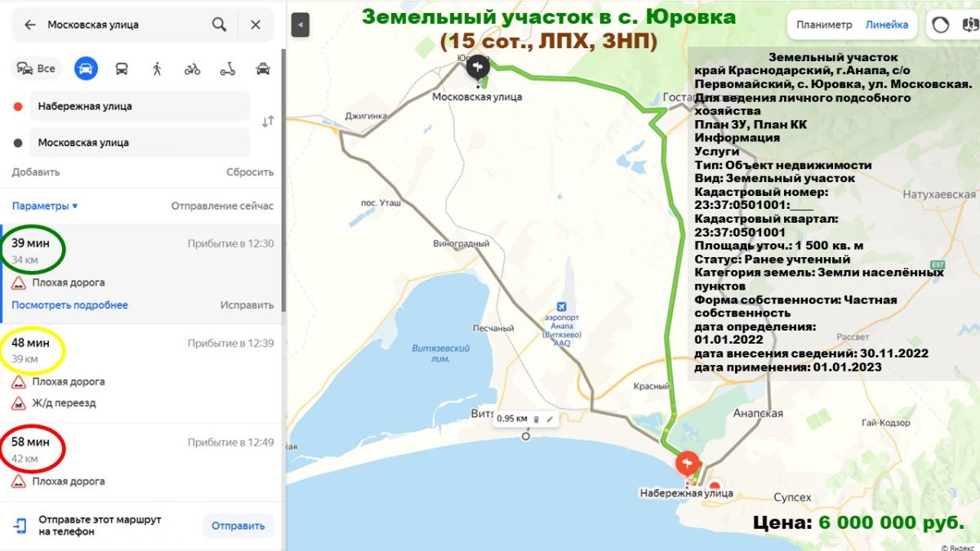
Task: Select the public transport bus mode
Action: [x=122, y=69]
